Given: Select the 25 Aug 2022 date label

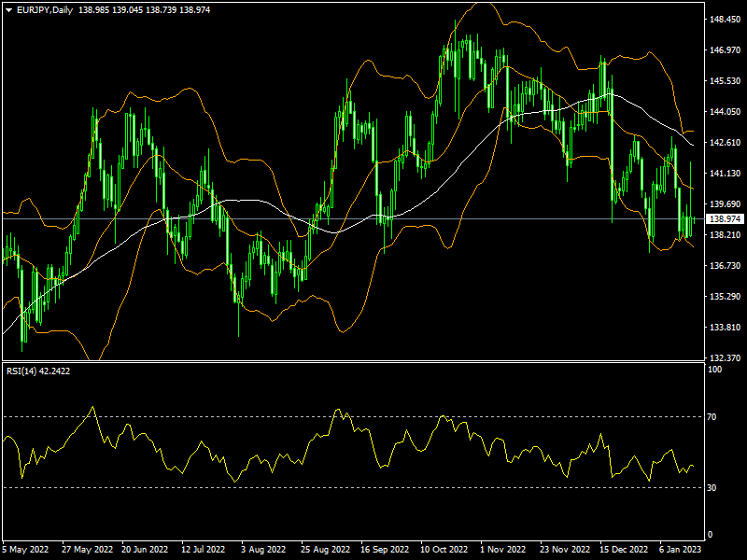Looking at the screenshot, I should tap(325, 550).
